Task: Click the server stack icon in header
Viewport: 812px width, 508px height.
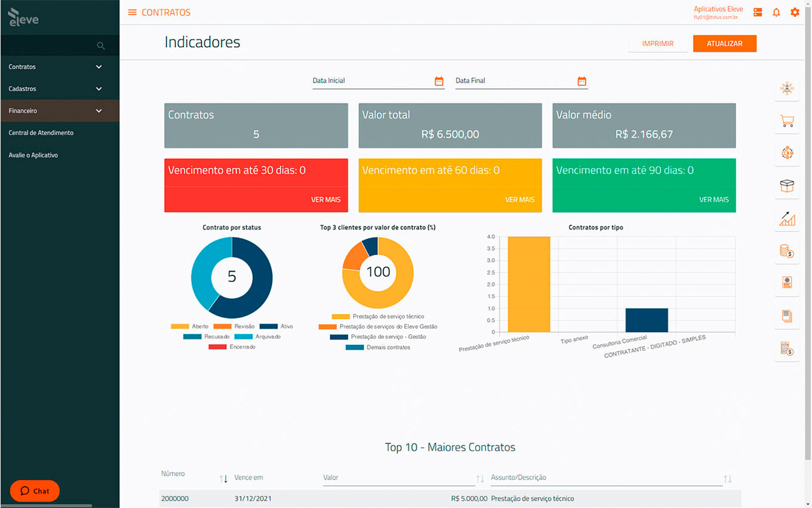Action: coord(758,13)
